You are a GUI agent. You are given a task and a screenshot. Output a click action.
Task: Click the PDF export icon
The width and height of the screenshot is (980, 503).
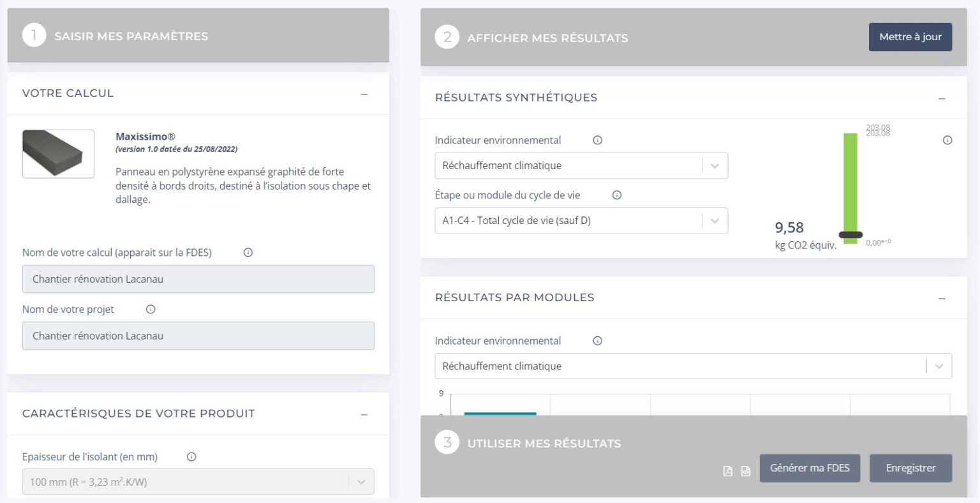point(727,470)
